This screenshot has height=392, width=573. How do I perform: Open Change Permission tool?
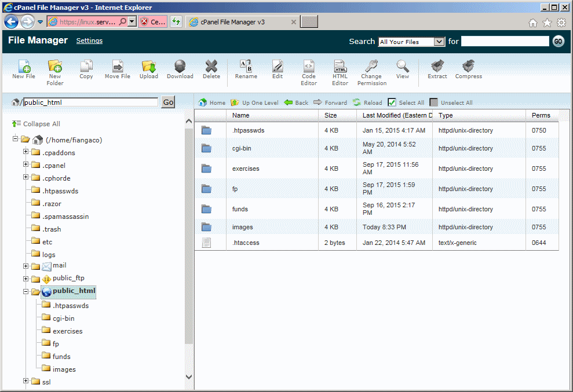click(x=371, y=73)
